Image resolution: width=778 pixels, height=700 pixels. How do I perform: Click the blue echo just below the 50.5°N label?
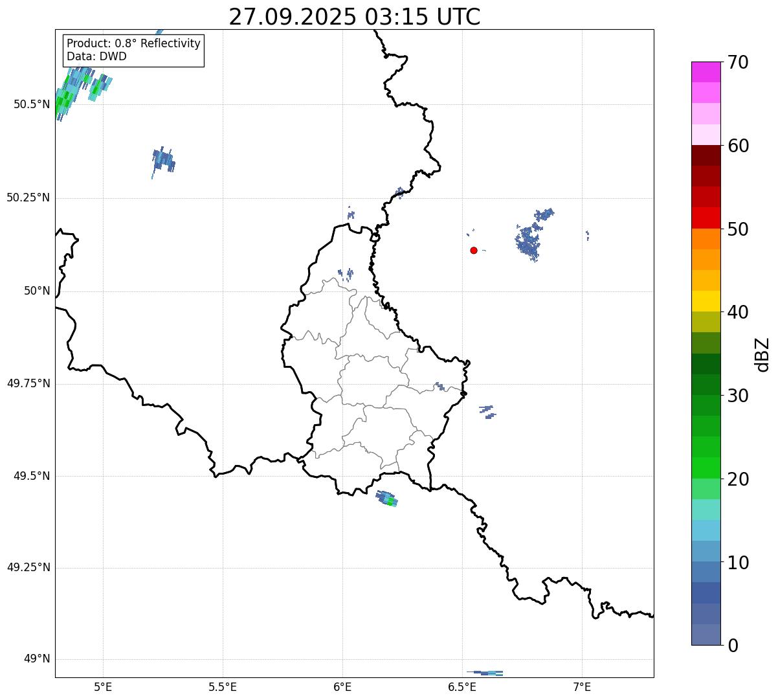[x=163, y=160]
